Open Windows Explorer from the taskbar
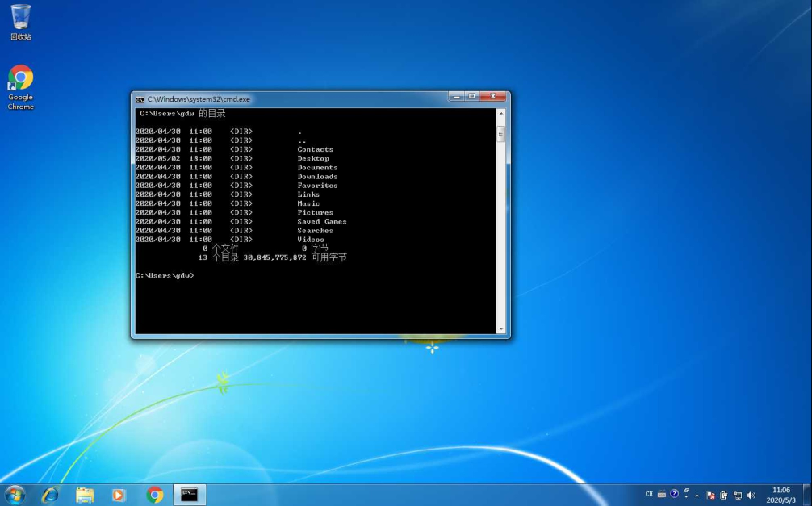812x506 pixels. (84, 494)
